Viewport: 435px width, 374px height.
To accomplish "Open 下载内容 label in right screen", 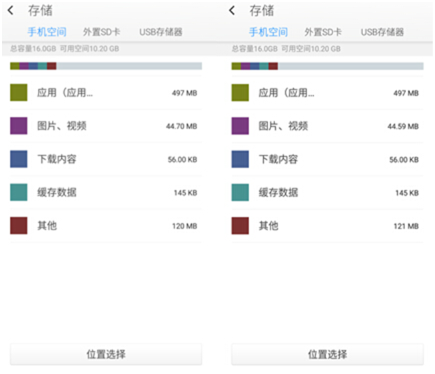I will (x=278, y=159).
